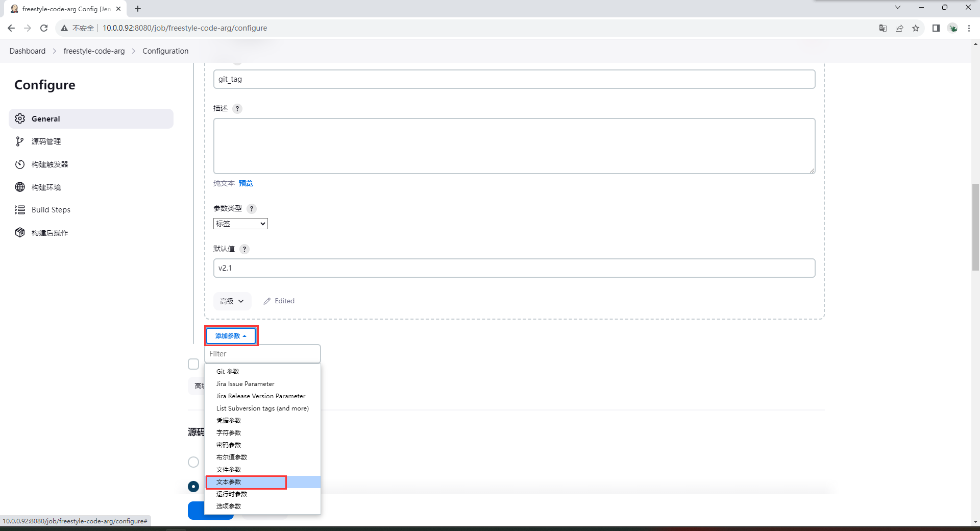980x531 pixels.
Task: Click the 构建环境 globe icon
Action: (20, 187)
